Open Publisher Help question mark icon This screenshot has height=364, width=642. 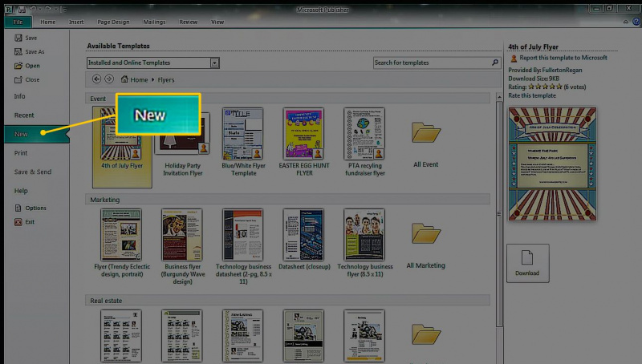(636, 22)
